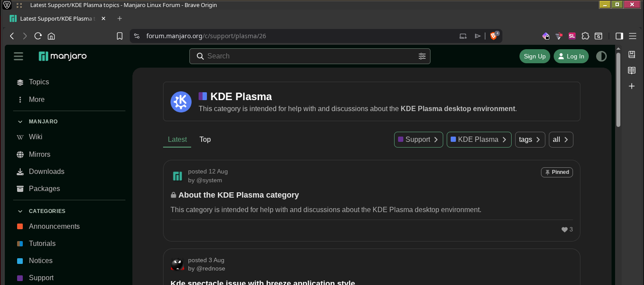The height and width of the screenshot is (285, 644).
Task: View site information icon in address bar
Action: click(137, 36)
